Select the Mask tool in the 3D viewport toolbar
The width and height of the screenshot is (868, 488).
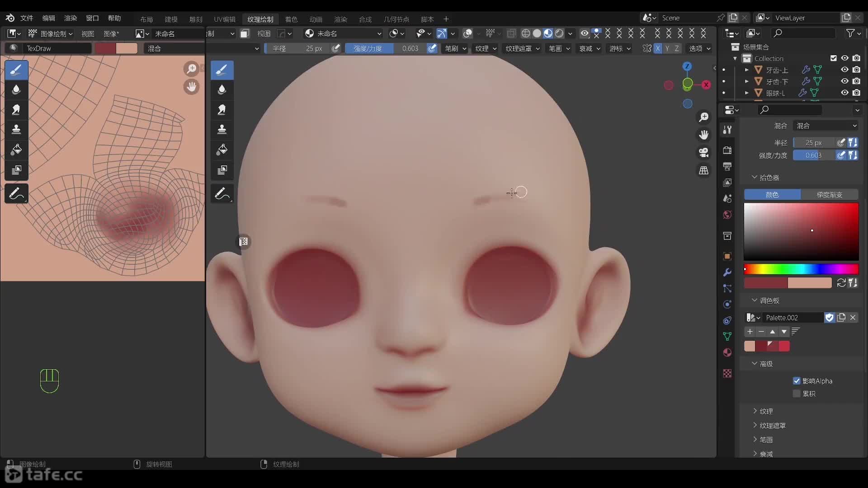coord(222,170)
